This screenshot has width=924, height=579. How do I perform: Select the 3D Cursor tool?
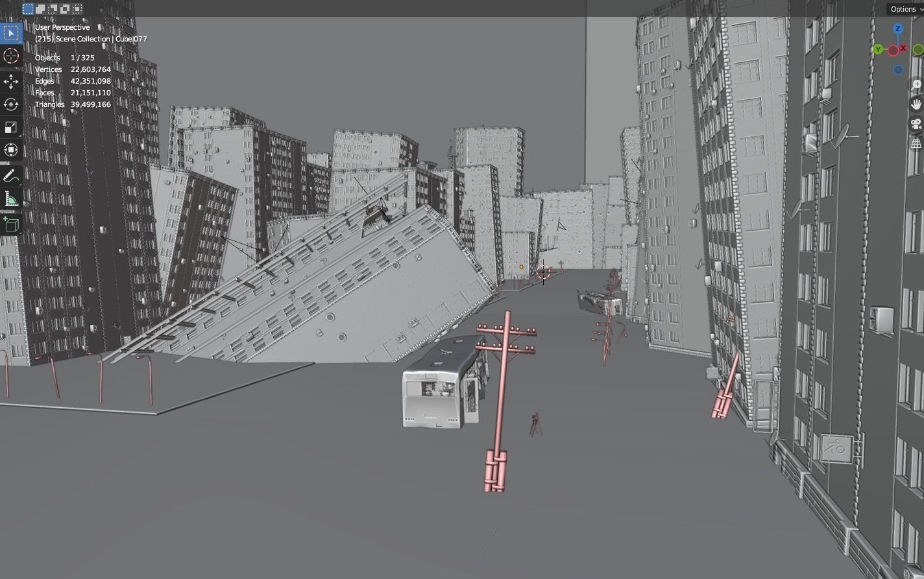[11, 56]
